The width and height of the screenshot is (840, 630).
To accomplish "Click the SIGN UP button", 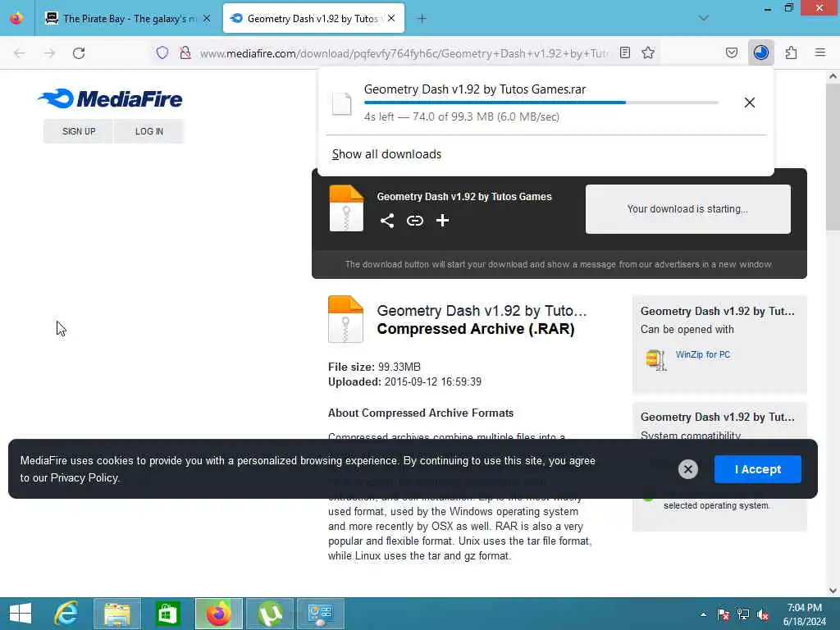I will point(79,131).
